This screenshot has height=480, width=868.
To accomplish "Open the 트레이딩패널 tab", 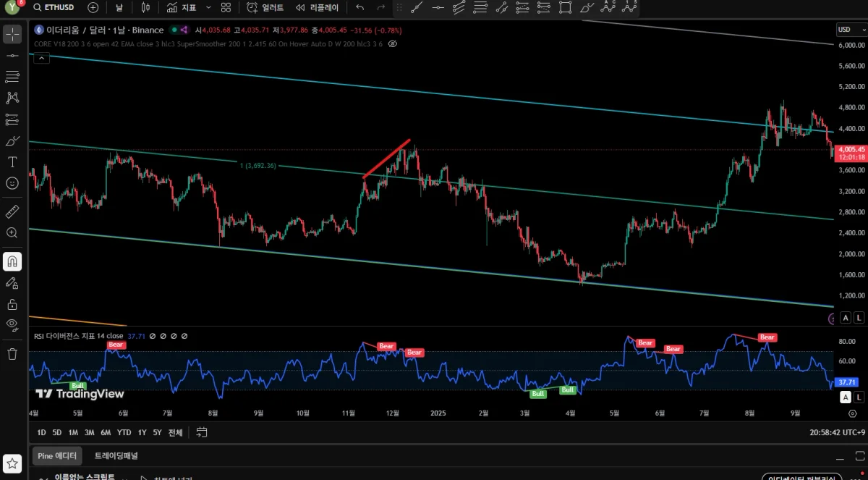I will tap(116, 455).
